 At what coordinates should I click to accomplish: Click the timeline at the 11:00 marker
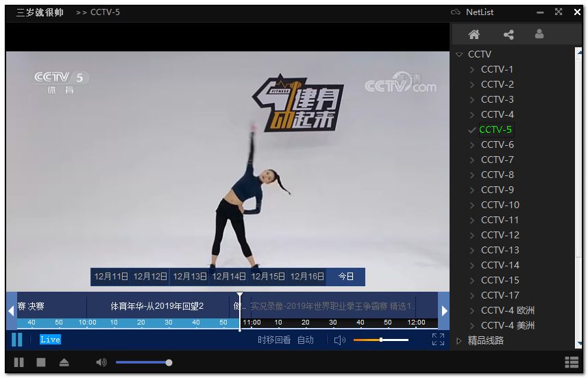(x=252, y=322)
